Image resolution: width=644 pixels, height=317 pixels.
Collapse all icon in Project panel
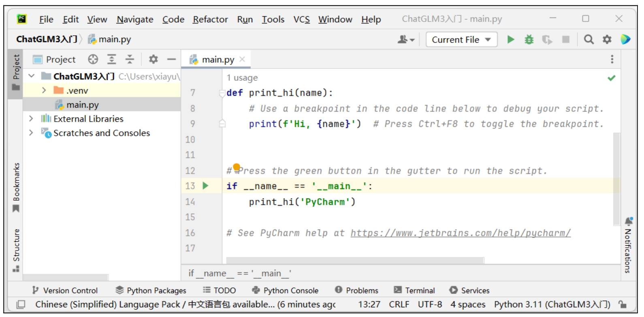click(130, 59)
